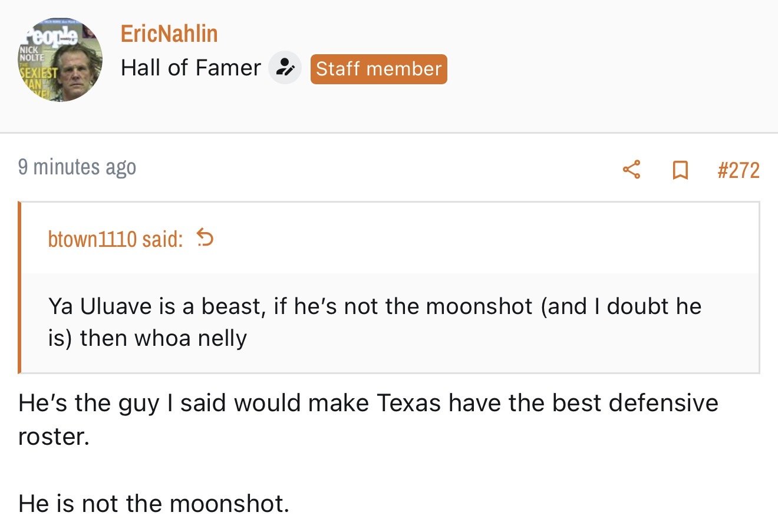Click the Staff member badge
Screen dimensions: 778x532
378,69
